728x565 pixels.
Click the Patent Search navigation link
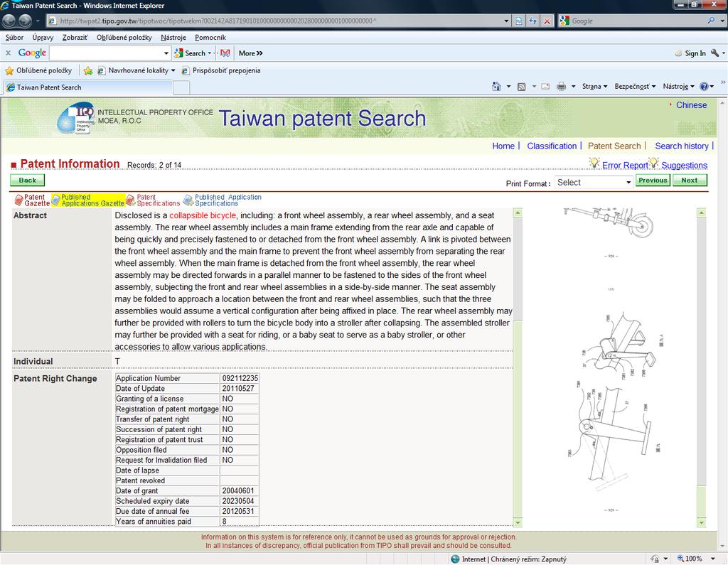614,146
